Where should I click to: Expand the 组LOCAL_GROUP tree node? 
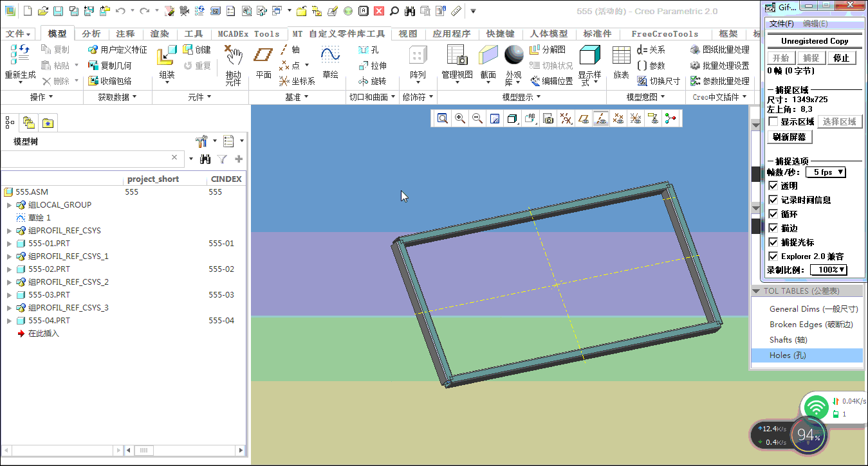point(9,205)
